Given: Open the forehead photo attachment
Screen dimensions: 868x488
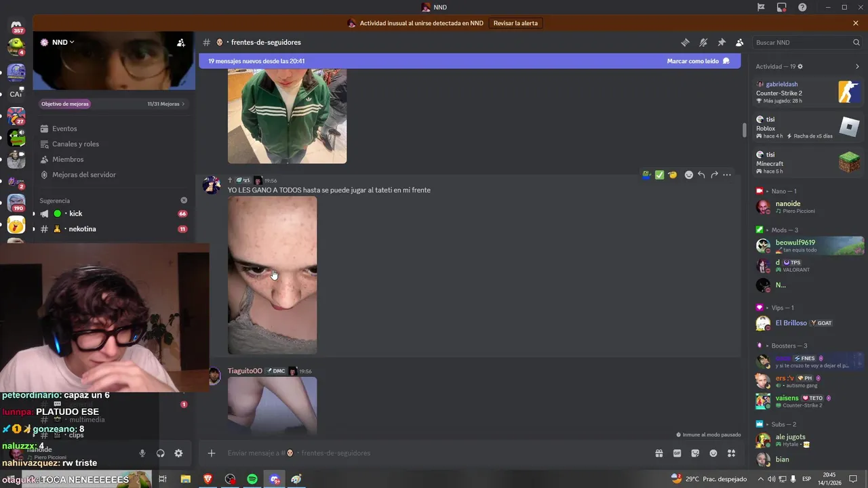Looking at the screenshot, I should [272, 275].
